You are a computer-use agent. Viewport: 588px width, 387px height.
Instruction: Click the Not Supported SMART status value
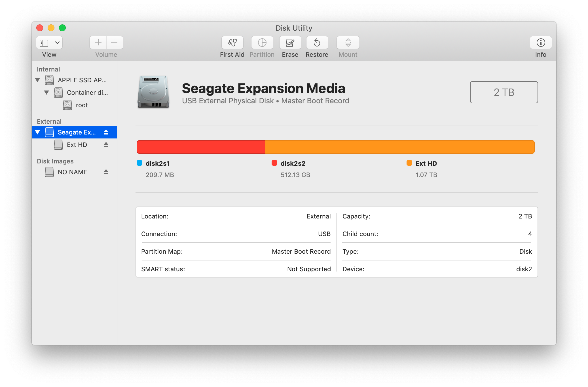[x=309, y=269]
